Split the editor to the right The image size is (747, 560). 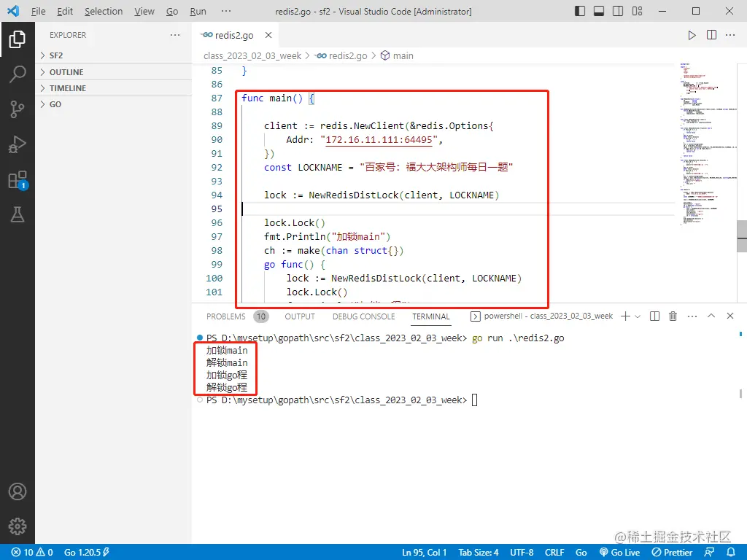click(x=711, y=35)
